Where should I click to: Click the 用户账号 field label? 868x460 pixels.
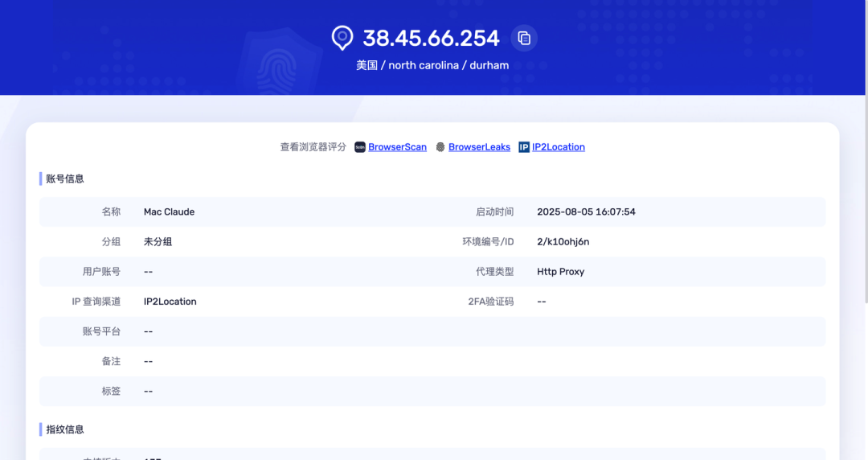101,272
